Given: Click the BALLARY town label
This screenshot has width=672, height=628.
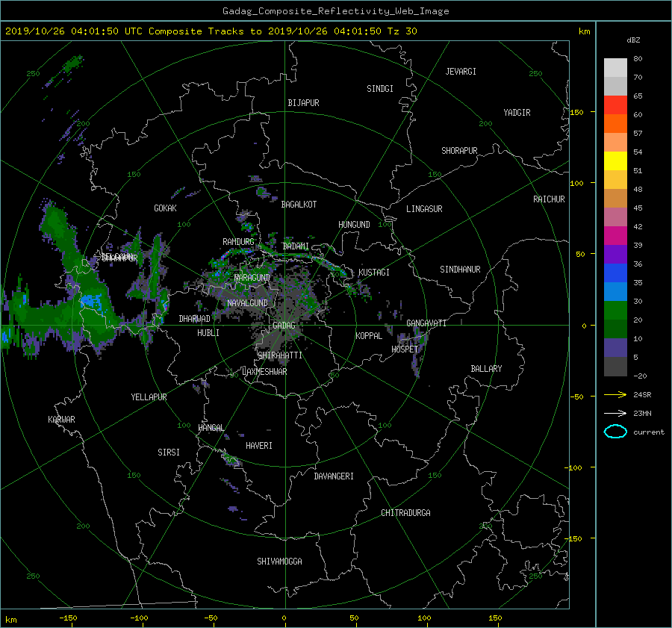Looking at the screenshot, I should [x=486, y=369].
